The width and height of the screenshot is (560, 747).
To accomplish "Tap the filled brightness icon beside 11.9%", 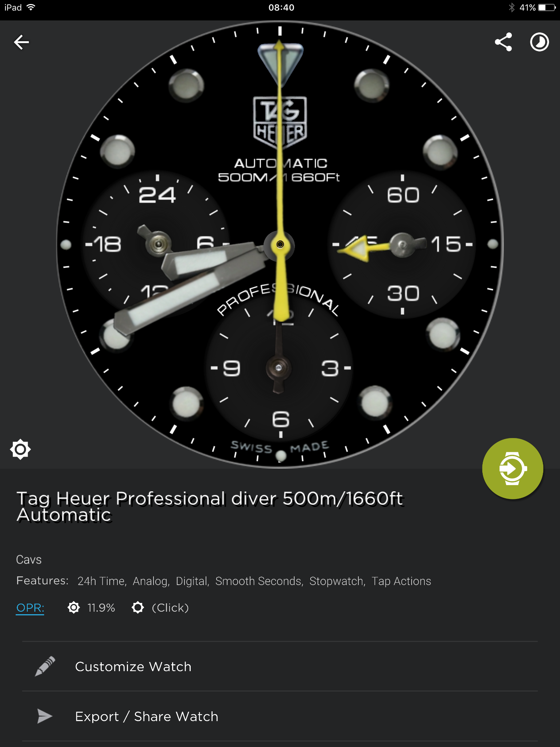I will pyautogui.click(x=74, y=608).
